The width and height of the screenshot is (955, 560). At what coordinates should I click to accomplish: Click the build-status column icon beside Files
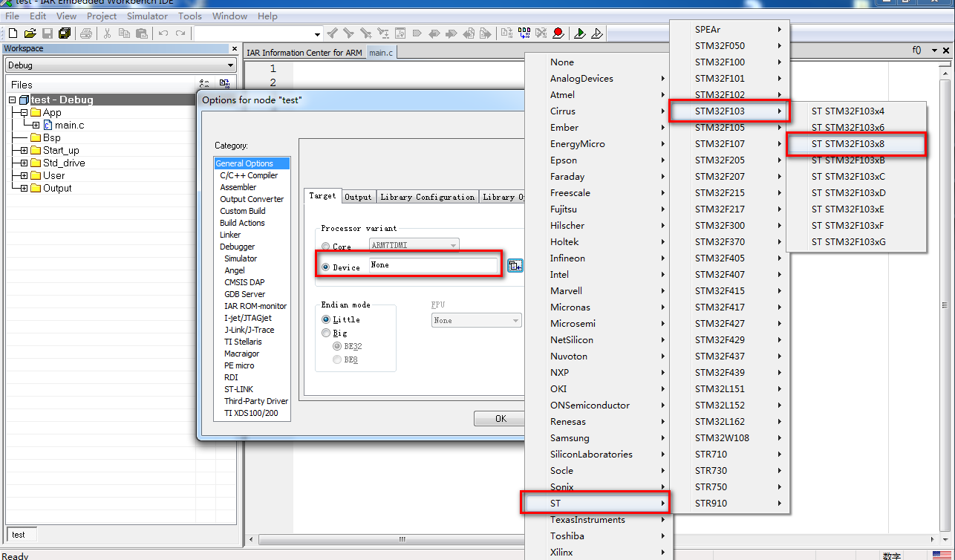point(206,84)
